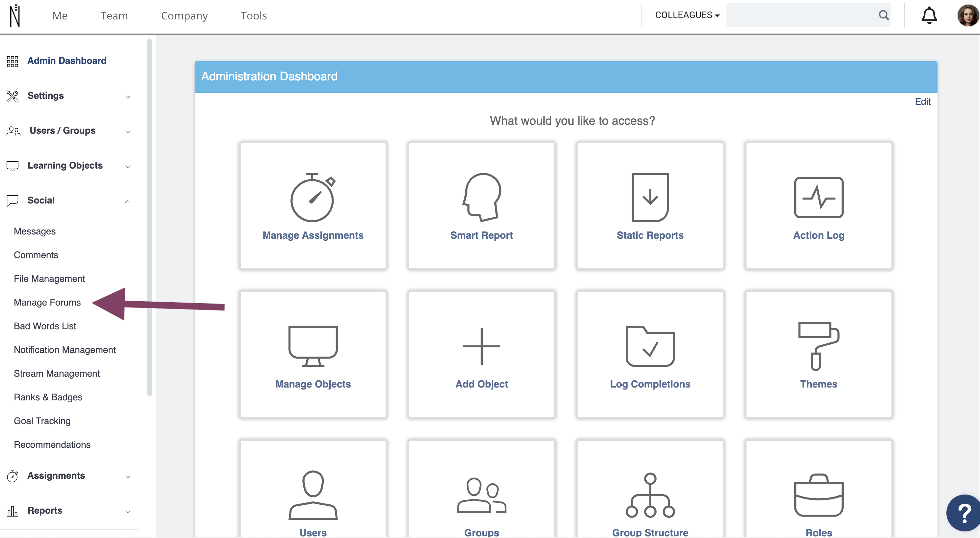
Task: Open the Action Log pulse icon
Action: tap(819, 197)
